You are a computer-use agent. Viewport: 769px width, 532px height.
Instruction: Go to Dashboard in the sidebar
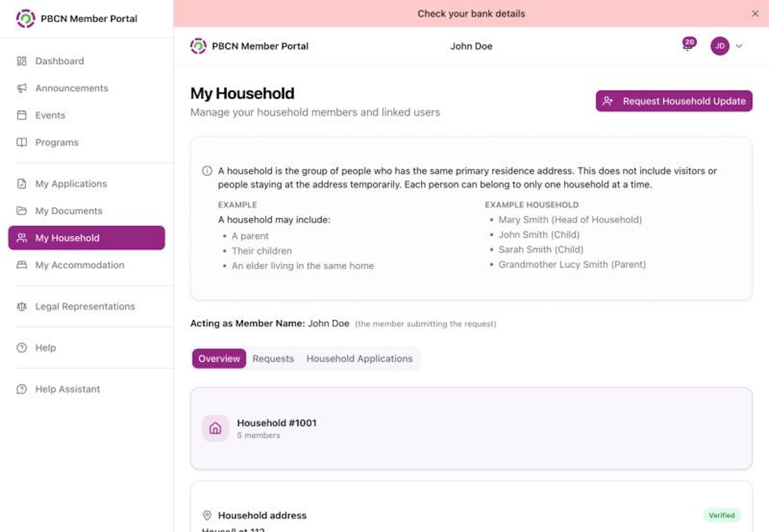tap(87, 61)
